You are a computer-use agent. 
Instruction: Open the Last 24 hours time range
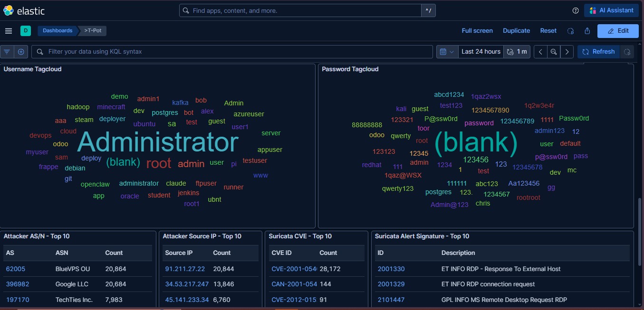click(481, 52)
